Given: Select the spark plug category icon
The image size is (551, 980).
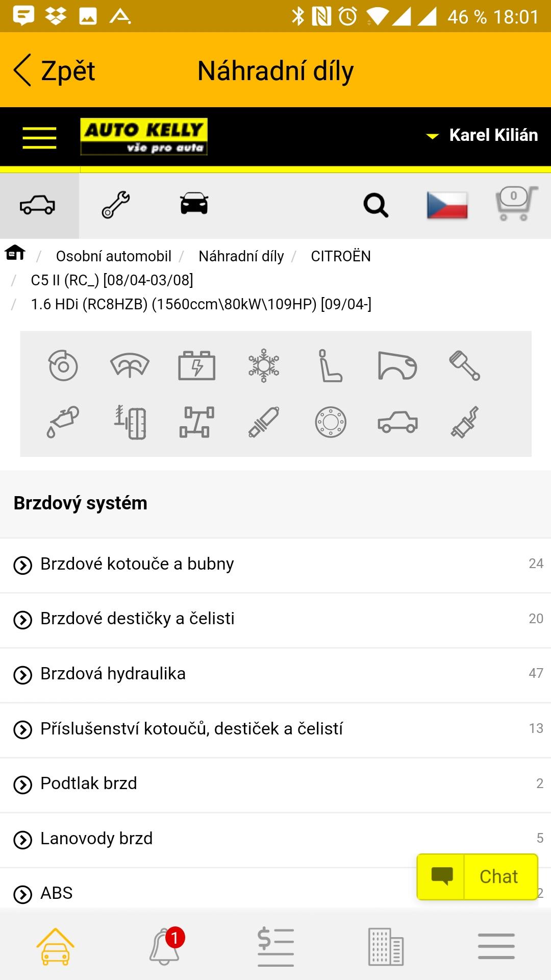Looking at the screenshot, I should (264, 422).
